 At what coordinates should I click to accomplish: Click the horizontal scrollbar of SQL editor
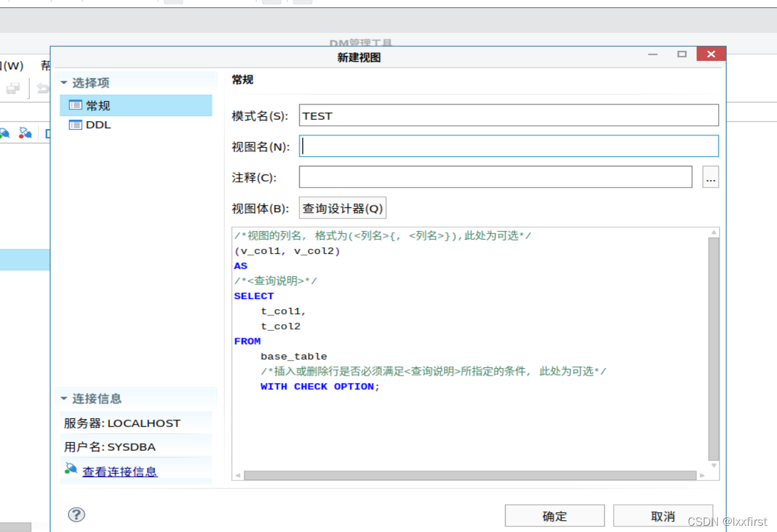tap(470, 475)
